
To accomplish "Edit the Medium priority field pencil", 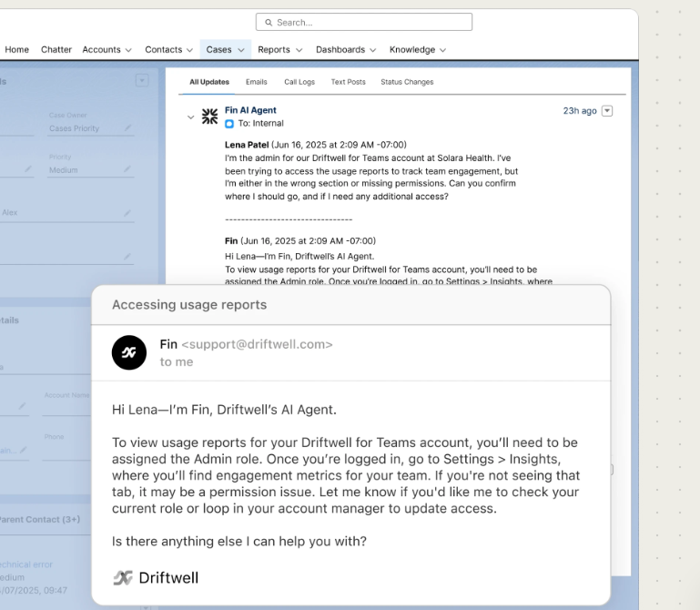I will click(x=127, y=169).
